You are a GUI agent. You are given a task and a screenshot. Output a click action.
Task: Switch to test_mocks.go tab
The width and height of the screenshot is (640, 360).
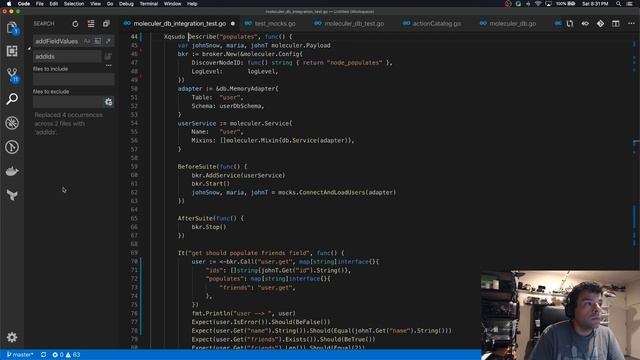(275, 24)
